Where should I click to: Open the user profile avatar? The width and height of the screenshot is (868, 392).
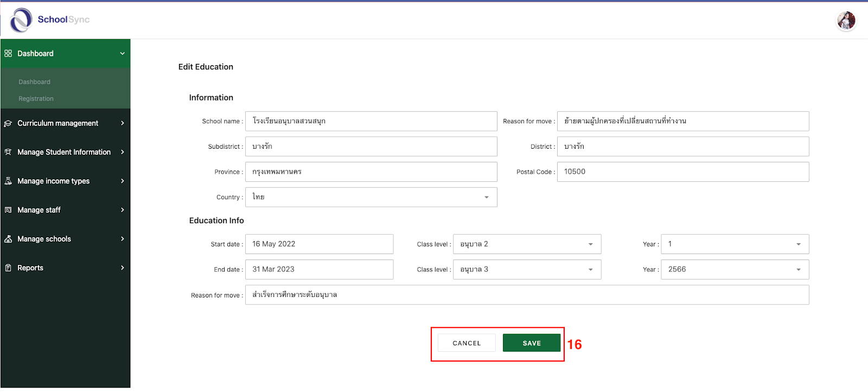point(846,21)
